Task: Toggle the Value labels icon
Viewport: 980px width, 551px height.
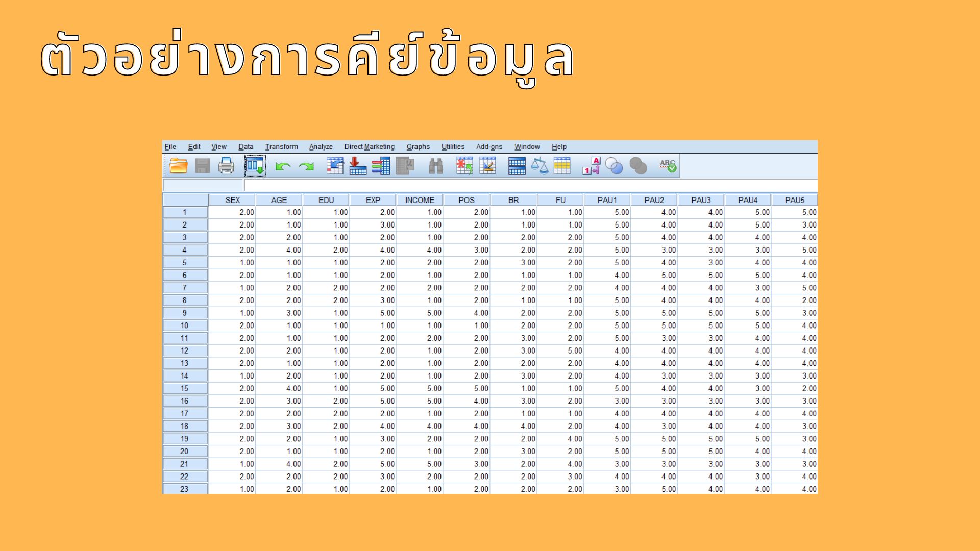Action: click(592, 166)
